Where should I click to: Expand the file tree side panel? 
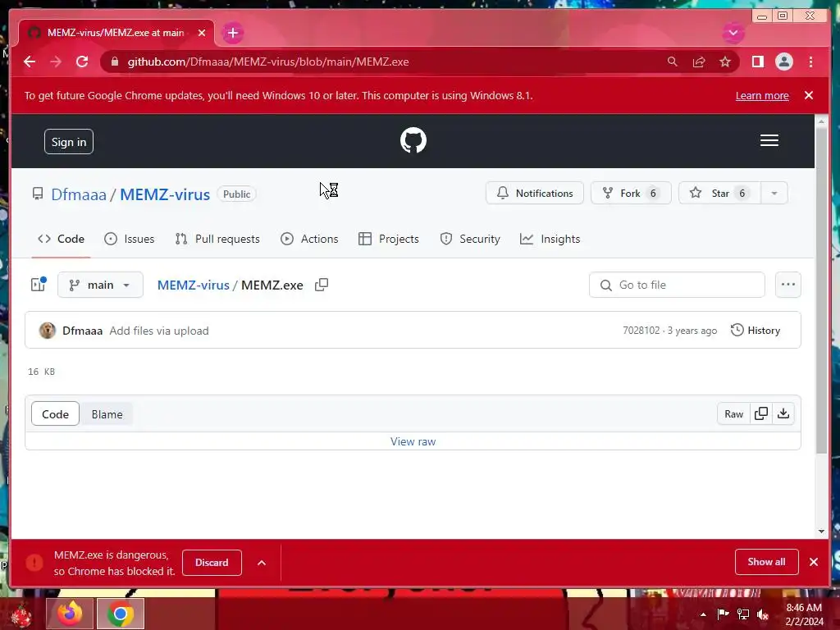click(39, 285)
